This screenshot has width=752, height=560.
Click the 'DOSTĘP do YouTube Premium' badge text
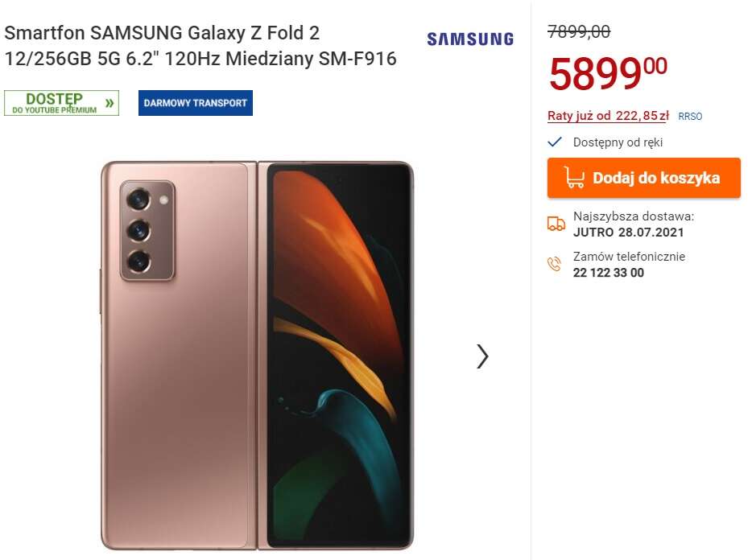pos(54,103)
